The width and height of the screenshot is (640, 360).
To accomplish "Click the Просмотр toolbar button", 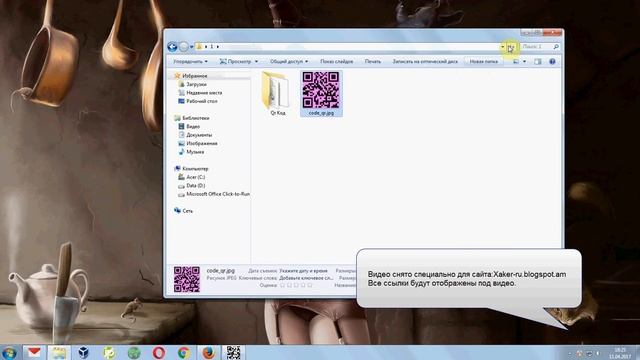I will click(x=236, y=61).
